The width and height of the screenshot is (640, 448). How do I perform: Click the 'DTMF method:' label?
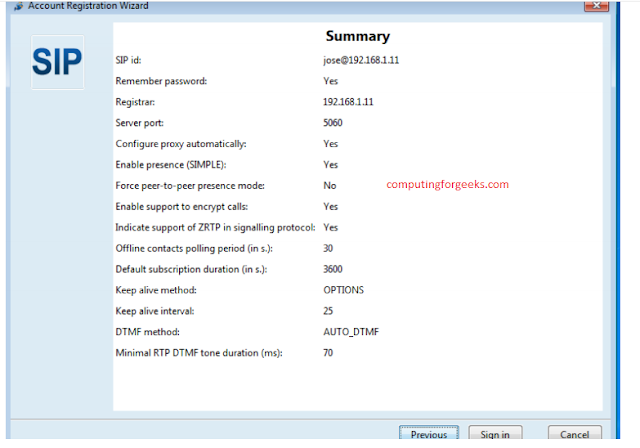147,332
